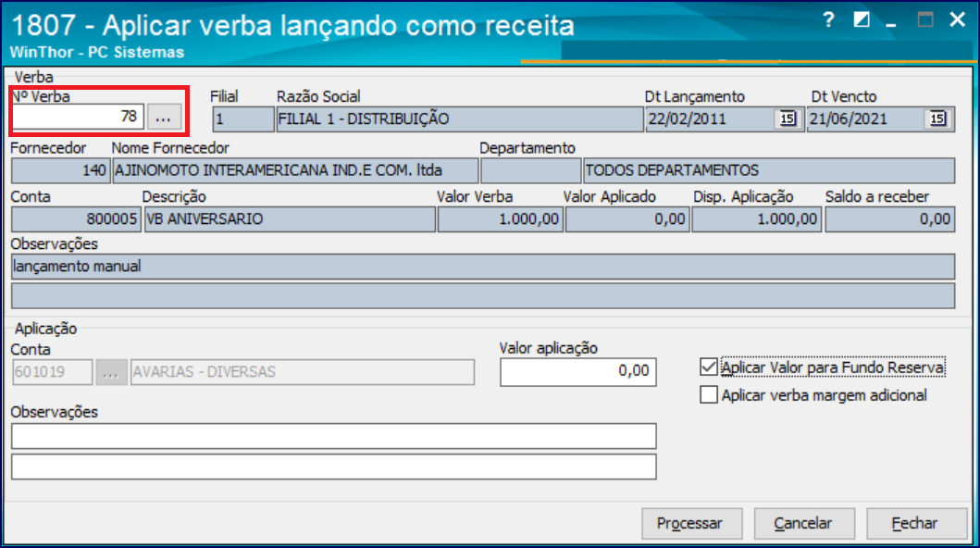Tick Aplicar verba margem adicional checkbox

tap(709, 395)
